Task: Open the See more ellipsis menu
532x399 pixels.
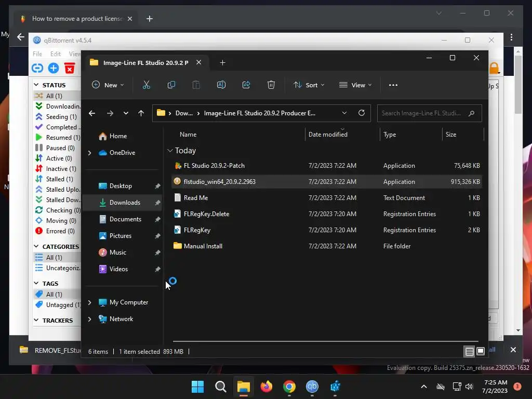Action: pos(393,85)
